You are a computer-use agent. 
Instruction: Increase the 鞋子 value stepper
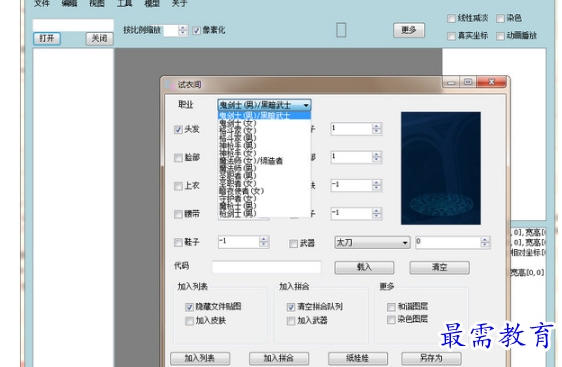pyautogui.click(x=264, y=239)
